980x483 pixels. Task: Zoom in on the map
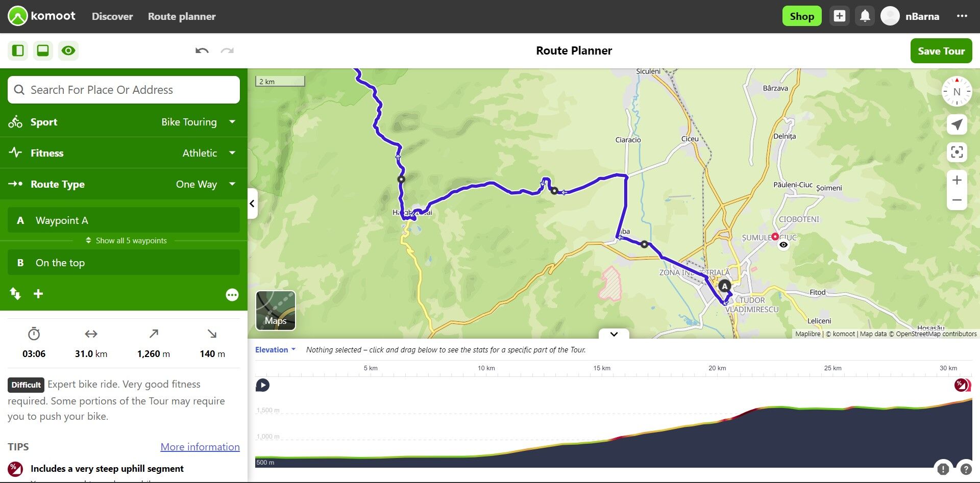[957, 180]
